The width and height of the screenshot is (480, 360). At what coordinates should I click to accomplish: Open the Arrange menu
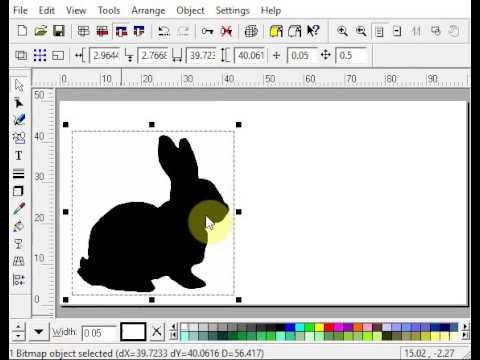(148, 11)
